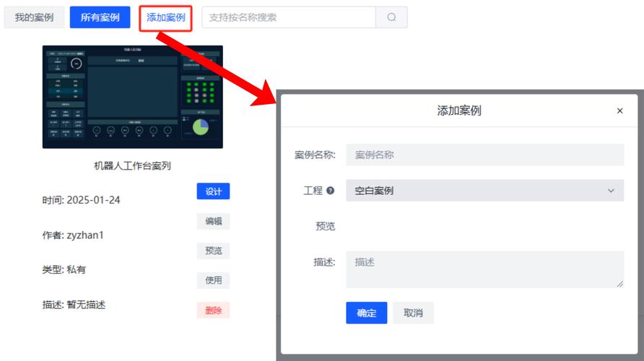644x361 pixels.
Task: Click the 使用 button
Action: (213, 281)
